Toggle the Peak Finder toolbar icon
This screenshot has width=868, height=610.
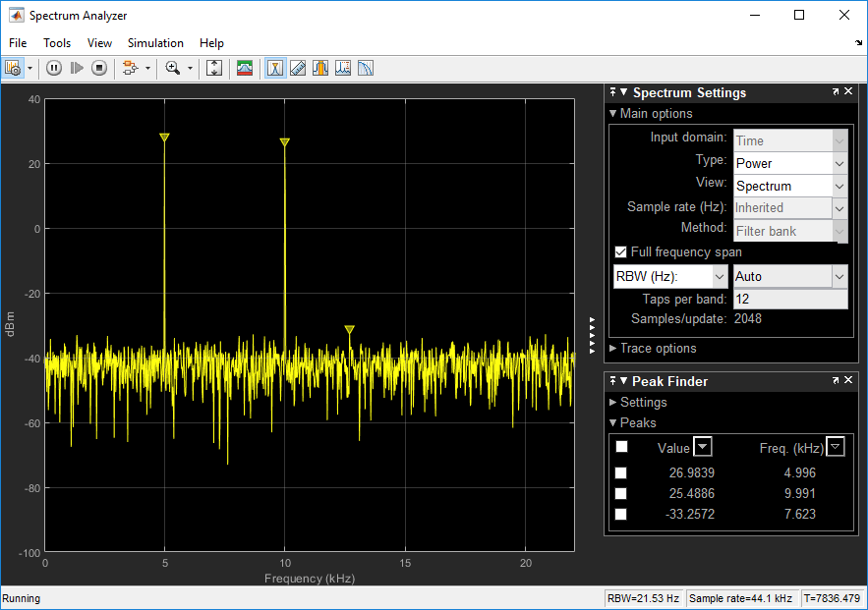pos(275,68)
